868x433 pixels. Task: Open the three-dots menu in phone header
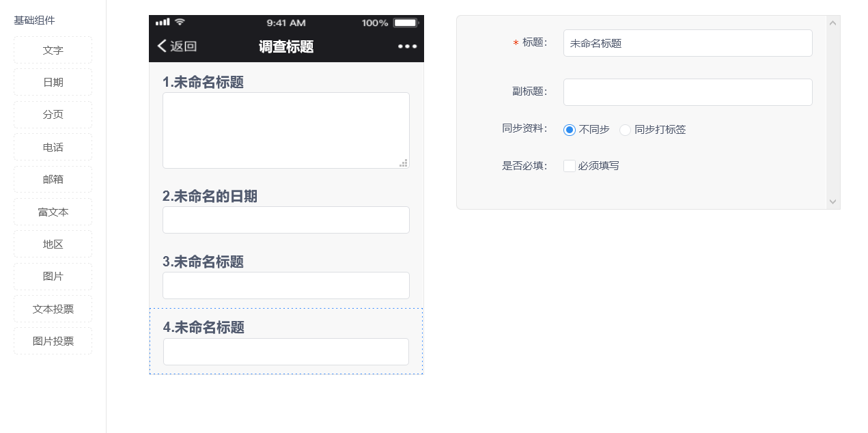[407, 46]
